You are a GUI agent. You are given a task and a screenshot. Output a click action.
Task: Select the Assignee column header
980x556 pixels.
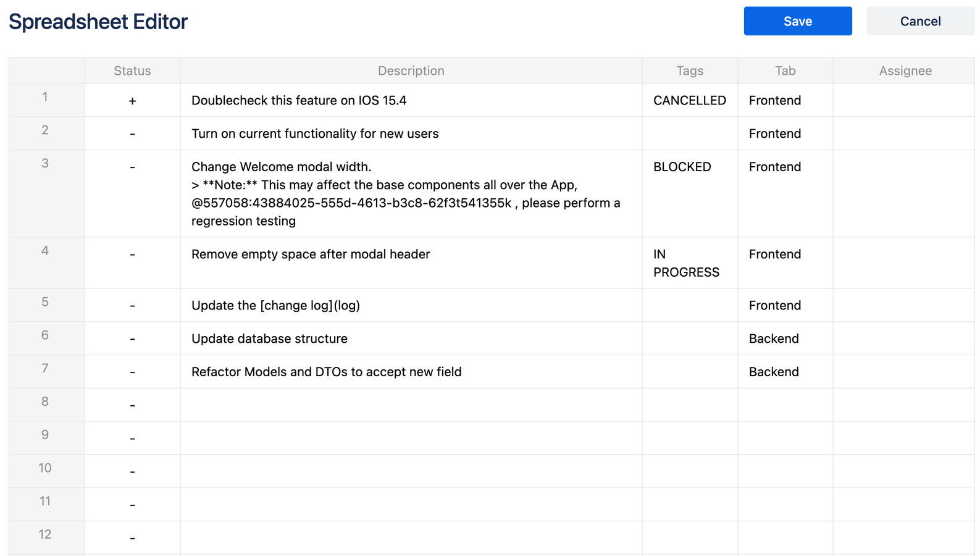[905, 70]
